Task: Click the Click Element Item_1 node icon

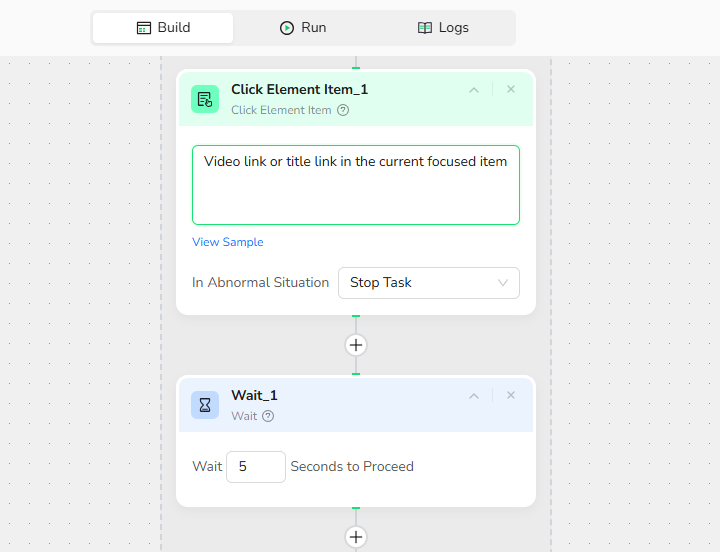Action: coord(205,99)
